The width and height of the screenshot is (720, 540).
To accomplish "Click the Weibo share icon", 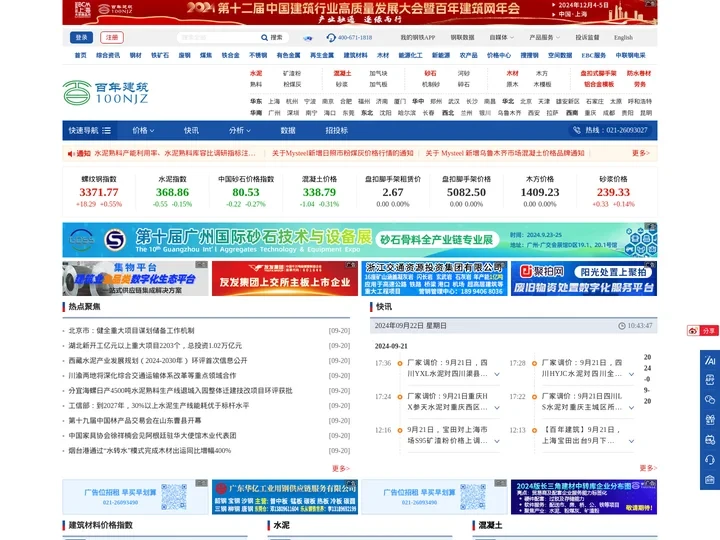I will (693, 331).
